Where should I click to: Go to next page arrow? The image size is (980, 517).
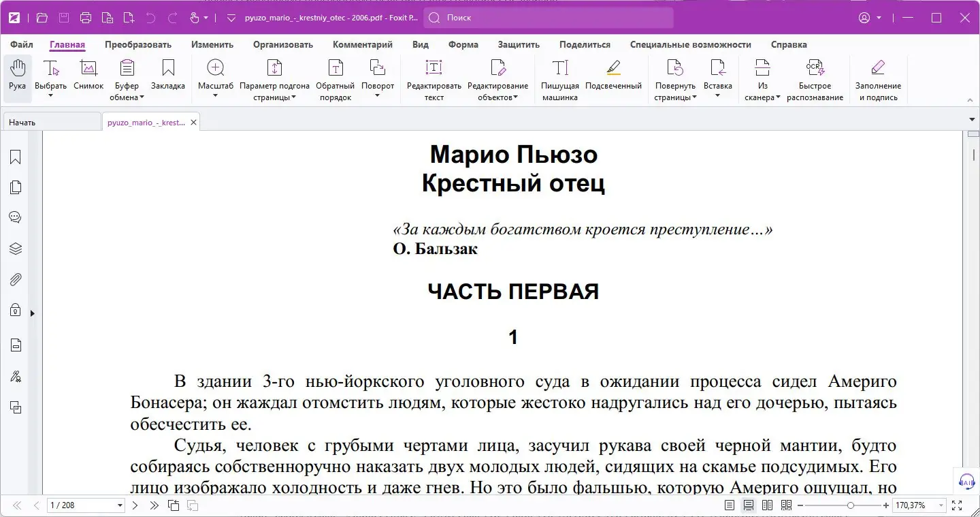[x=135, y=505]
